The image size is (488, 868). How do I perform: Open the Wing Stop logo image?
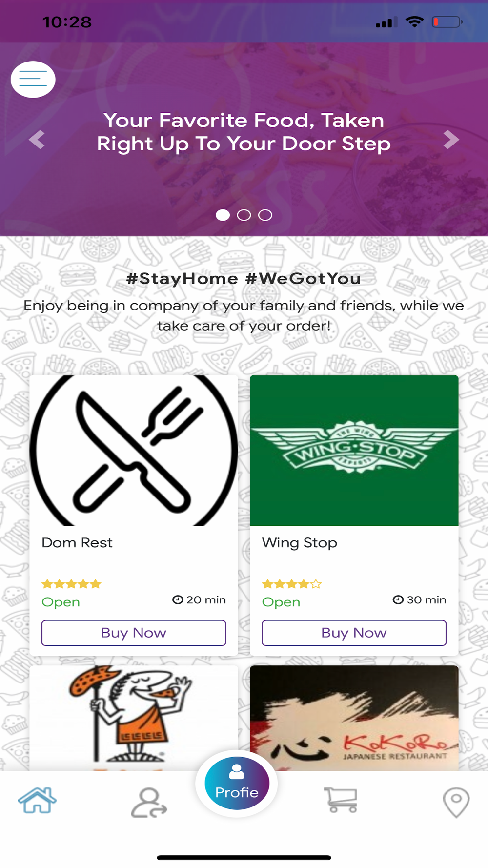[354, 450]
